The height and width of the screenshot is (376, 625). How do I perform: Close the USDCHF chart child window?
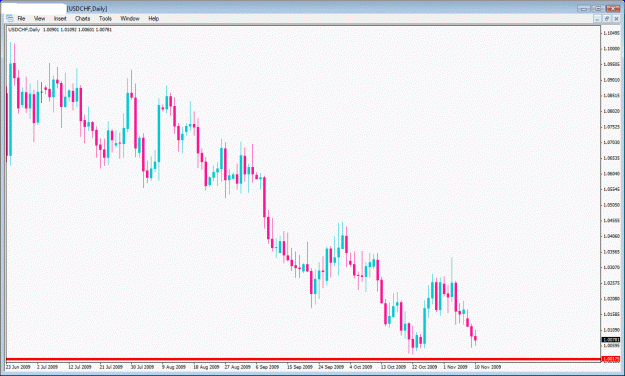(x=616, y=19)
